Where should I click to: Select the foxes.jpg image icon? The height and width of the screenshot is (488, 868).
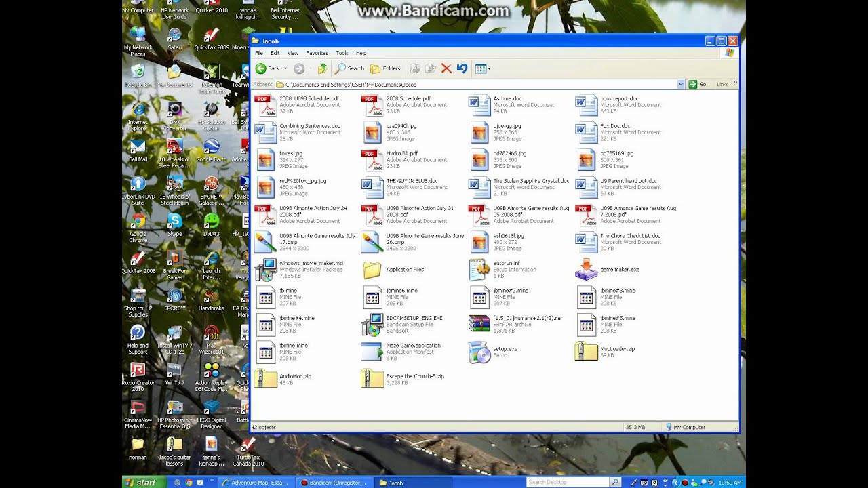[x=265, y=160]
